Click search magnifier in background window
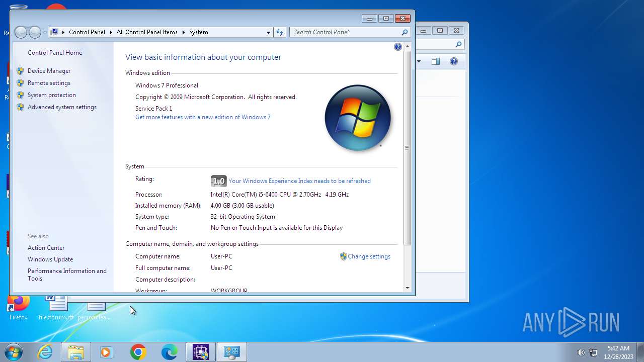The image size is (644, 362). [458, 45]
